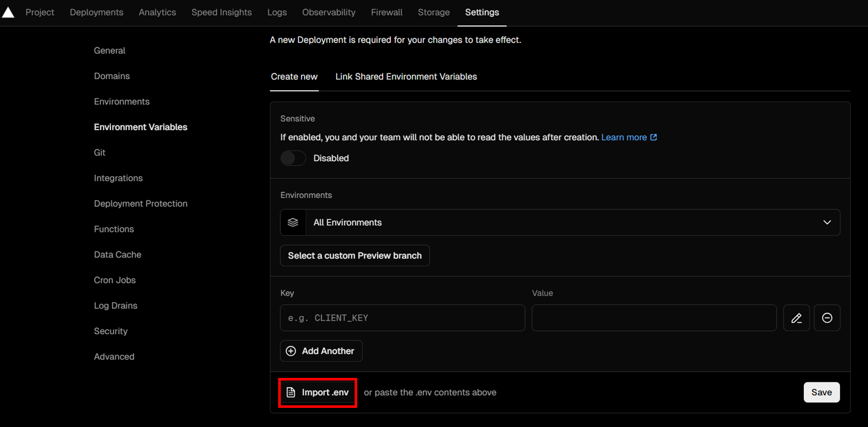View the Logs tab
The image size is (868, 427).
(277, 12)
